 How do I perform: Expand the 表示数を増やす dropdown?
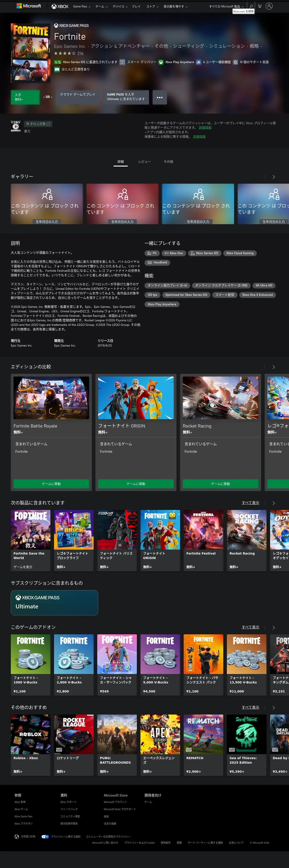[x=176, y=6]
